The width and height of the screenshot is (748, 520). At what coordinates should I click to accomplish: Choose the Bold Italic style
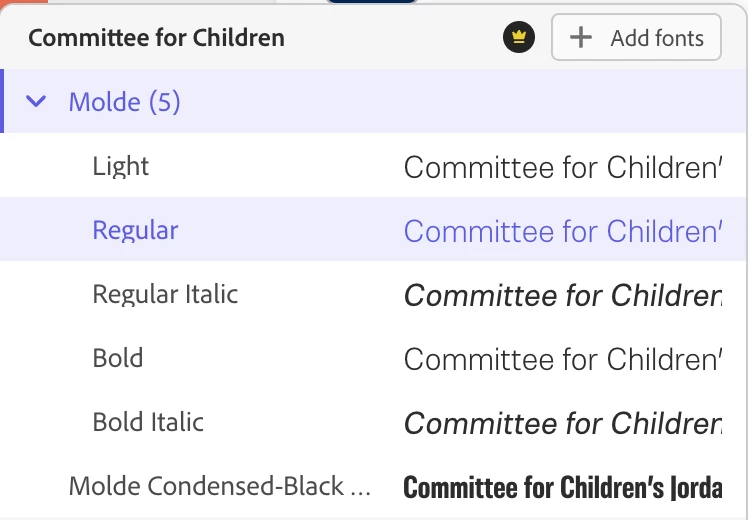tap(148, 422)
